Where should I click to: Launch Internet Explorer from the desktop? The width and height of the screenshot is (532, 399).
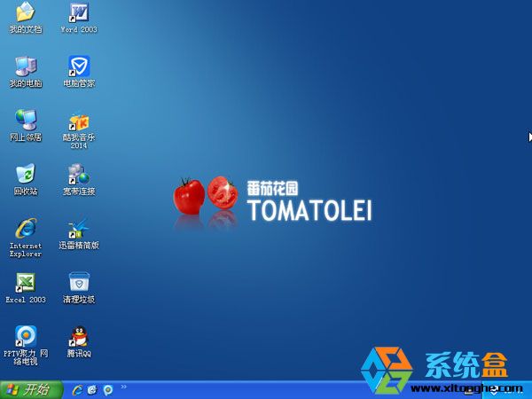[x=25, y=228]
